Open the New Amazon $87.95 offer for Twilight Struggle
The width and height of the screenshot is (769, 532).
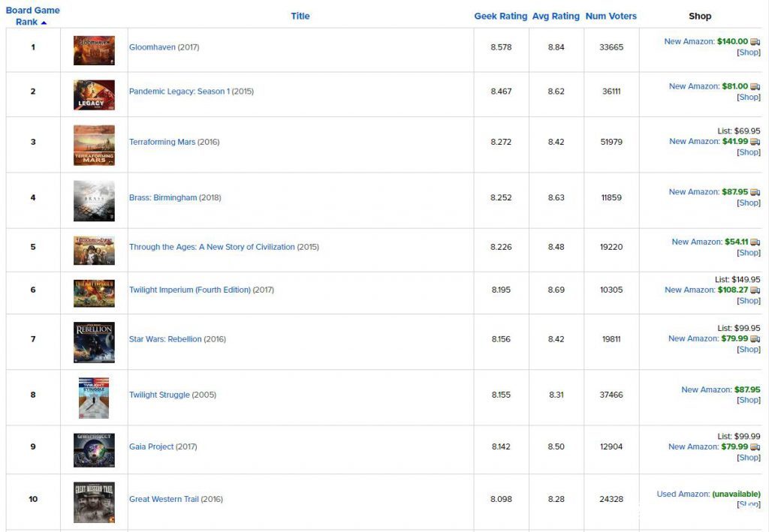pos(720,389)
